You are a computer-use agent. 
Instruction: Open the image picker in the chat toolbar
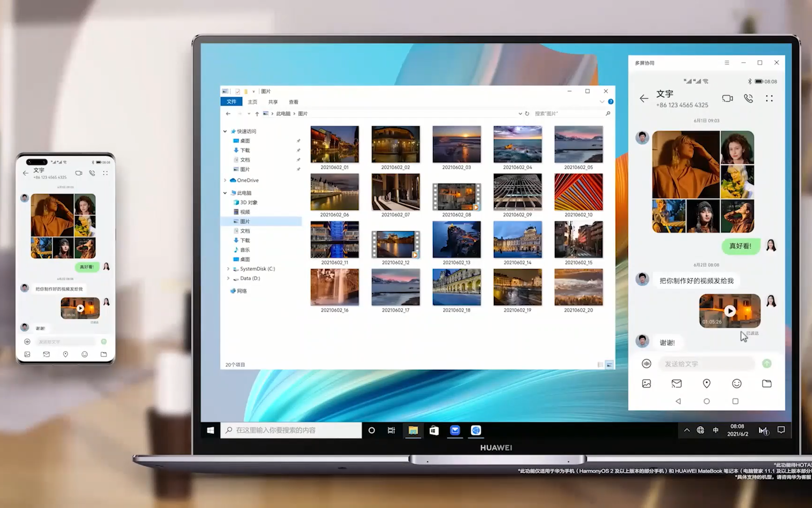point(646,383)
